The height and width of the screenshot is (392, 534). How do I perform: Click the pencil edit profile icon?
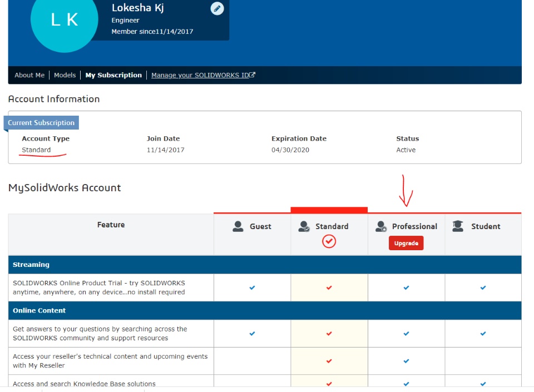[217, 8]
